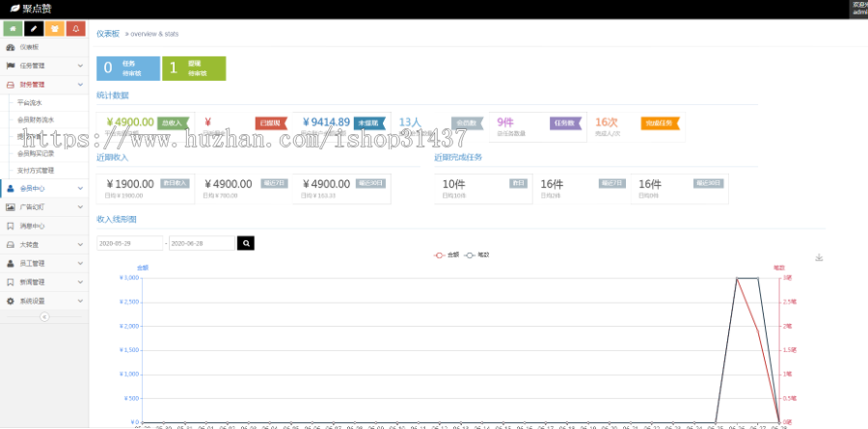
Task: Click the green home shortcut button
Action: point(13,28)
